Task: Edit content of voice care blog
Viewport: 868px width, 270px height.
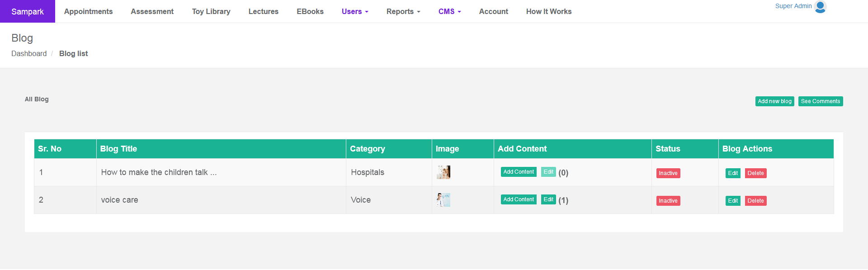Action: coord(548,199)
